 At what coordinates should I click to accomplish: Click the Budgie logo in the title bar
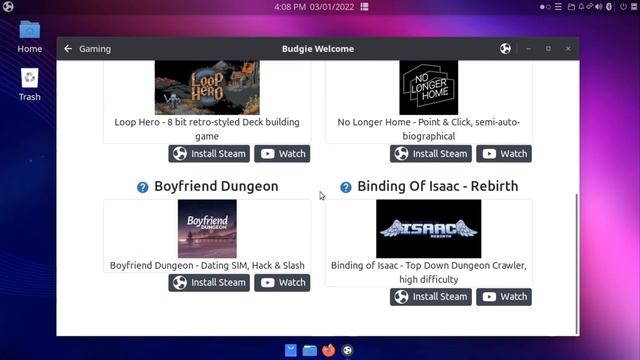[x=505, y=49]
